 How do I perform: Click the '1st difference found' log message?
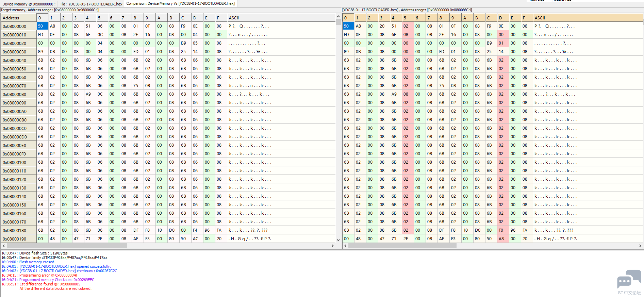coord(50,284)
